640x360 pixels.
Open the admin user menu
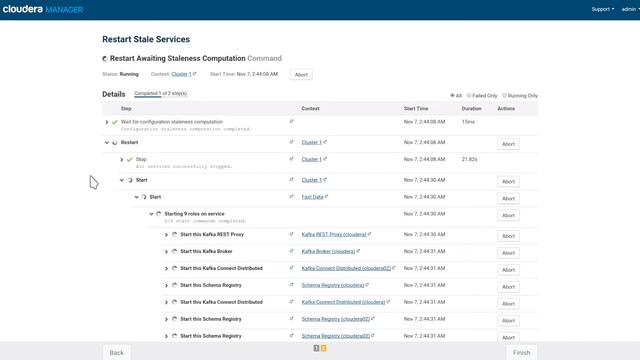[630, 9]
